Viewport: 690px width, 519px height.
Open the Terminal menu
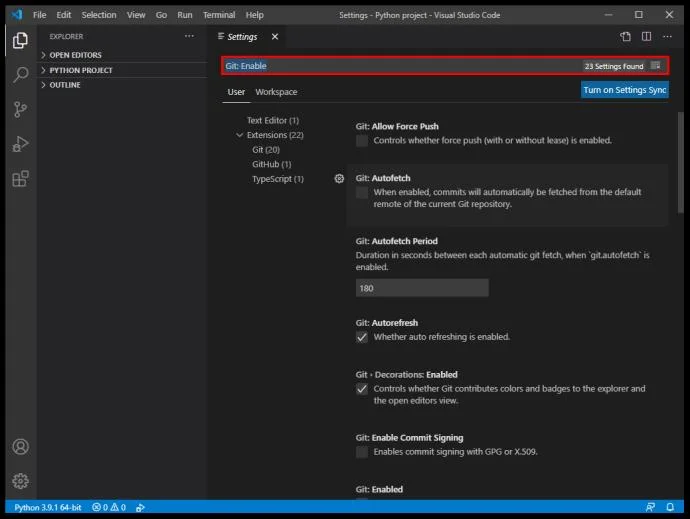(x=219, y=15)
